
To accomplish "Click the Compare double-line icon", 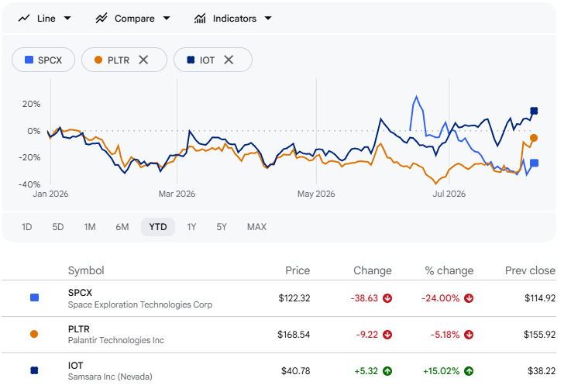I will pyautogui.click(x=101, y=18).
